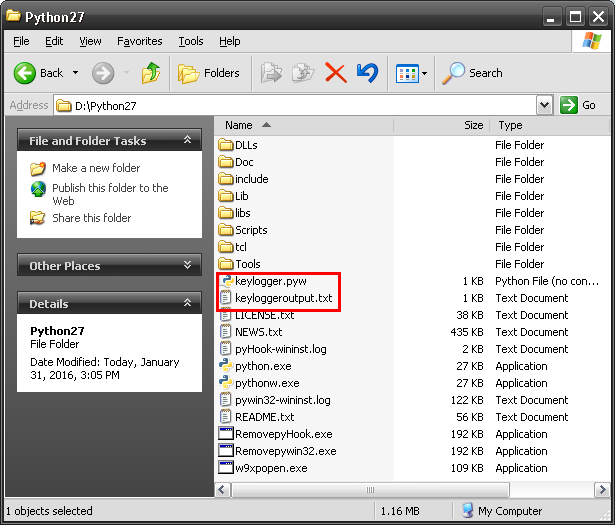Select the Removepywin32.exe icon

[x=226, y=451]
